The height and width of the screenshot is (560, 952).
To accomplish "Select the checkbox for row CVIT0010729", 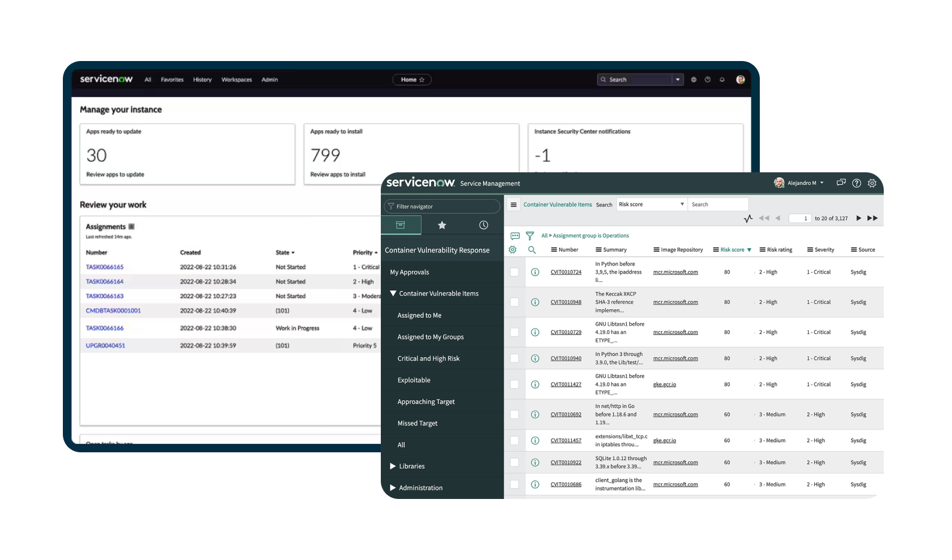I will click(x=514, y=332).
